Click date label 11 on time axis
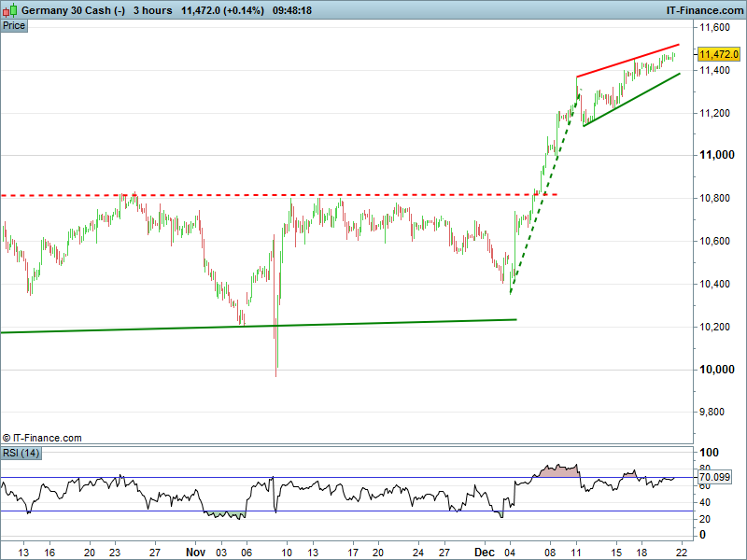Image resolution: width=747 pixels, height=560 pixels. [x=576, y=553]
